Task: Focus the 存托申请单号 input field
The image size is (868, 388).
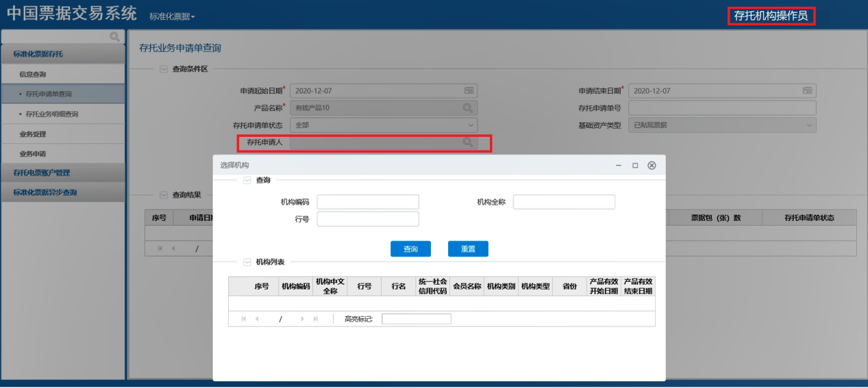Action: tap(722, 107)
